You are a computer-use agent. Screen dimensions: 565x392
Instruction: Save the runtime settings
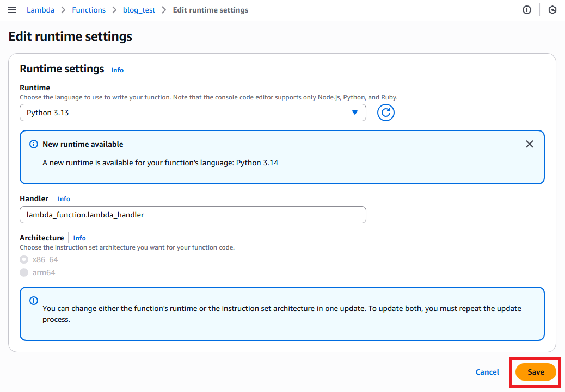[x=536, y=372]
